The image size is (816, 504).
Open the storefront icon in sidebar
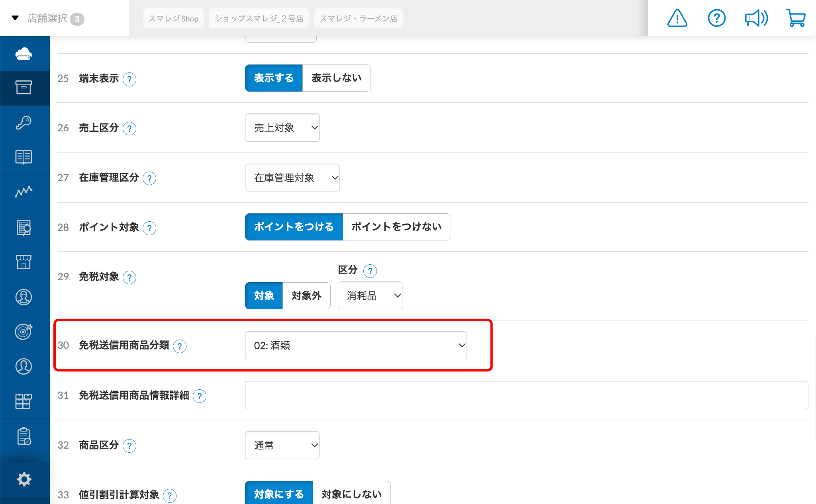tap(24, 262)
